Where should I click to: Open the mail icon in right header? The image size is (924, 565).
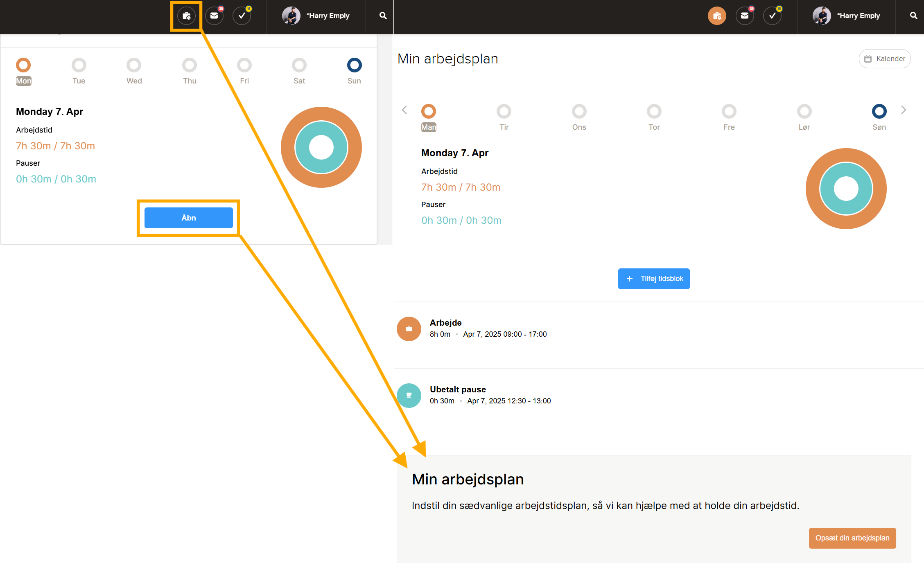coord(745,16)
